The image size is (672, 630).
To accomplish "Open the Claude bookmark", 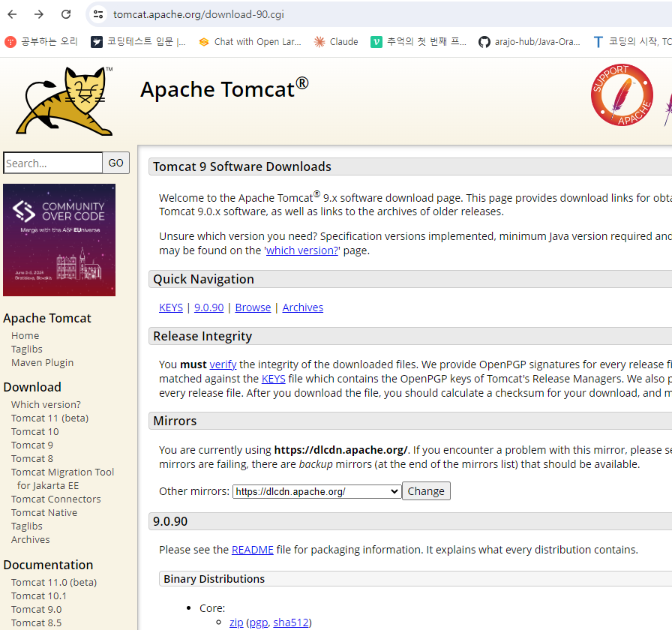I will click(x=336, y=41).
